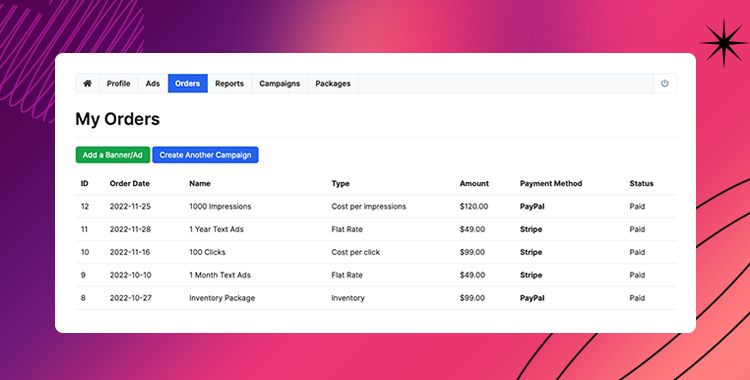Click the power logout icon
The width and height of the screenshot is (750, 380).
coord(664,83)
